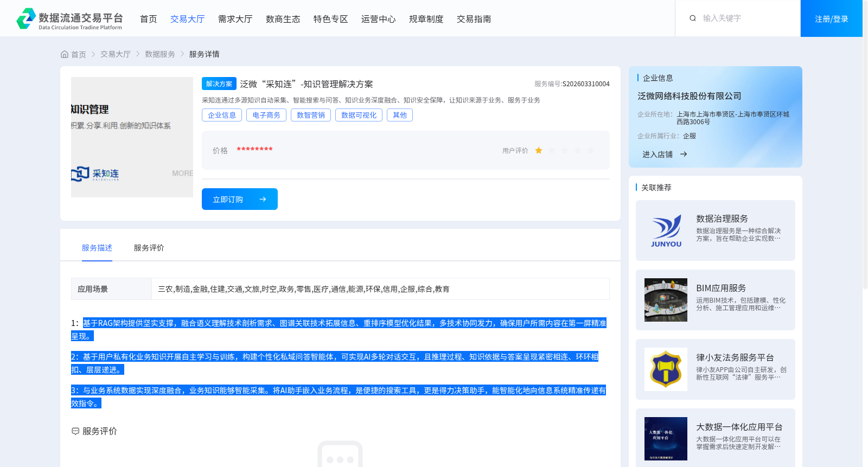Open 交易大厅 in top navigation
This screenshot has height=467, width=868.
point(188,19)
